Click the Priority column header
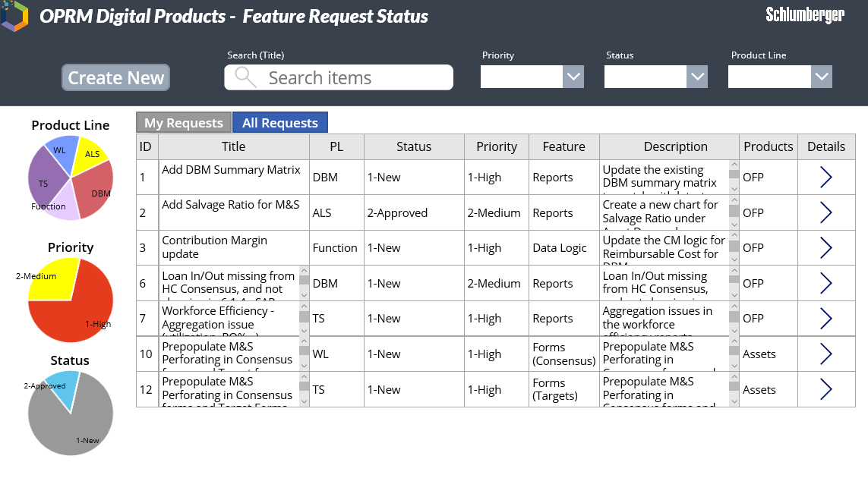This screenshot has height=478, width=868. click(497, 146)
